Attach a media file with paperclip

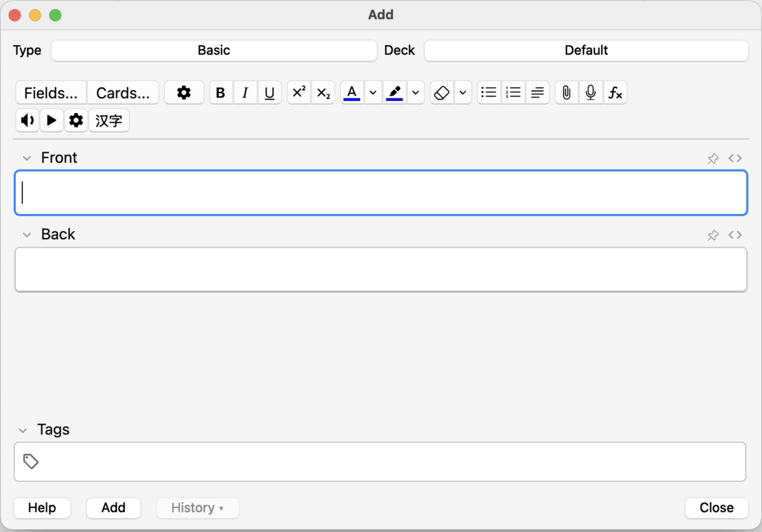[x=566, y=93]
